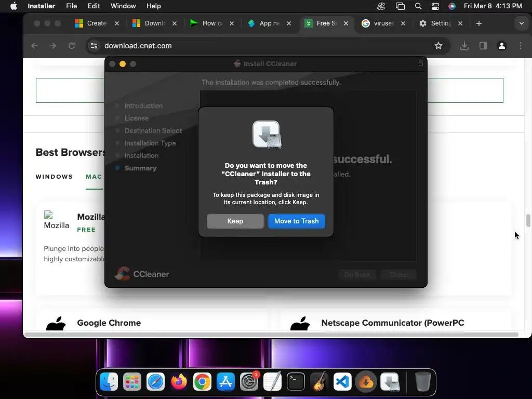Image resolution: width=532 pixels, height=399 pixels.
Task: Select the WINDOWS tab on cnet page
Action: [x=54, y=177]
